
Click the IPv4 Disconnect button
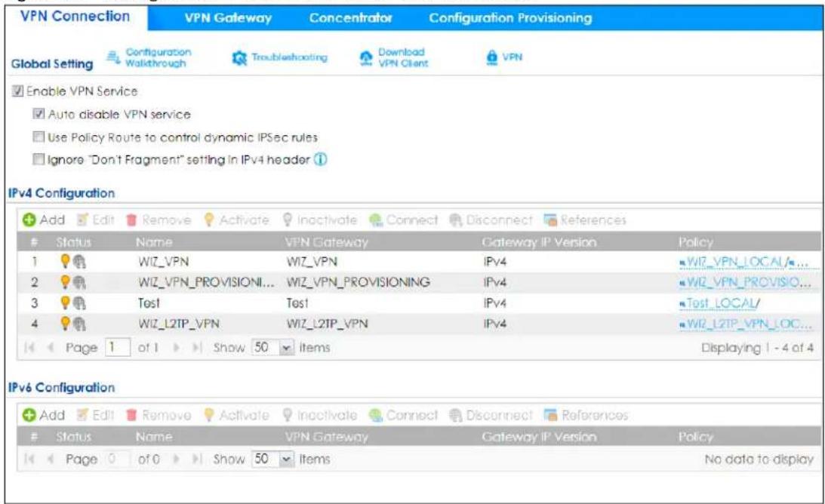[x=491, y=220]
